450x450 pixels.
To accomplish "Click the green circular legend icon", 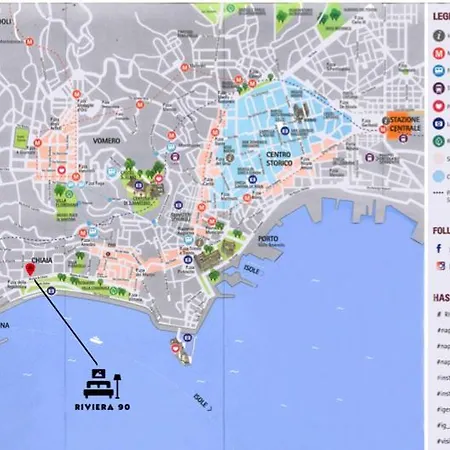I will (x=439, y=141).
